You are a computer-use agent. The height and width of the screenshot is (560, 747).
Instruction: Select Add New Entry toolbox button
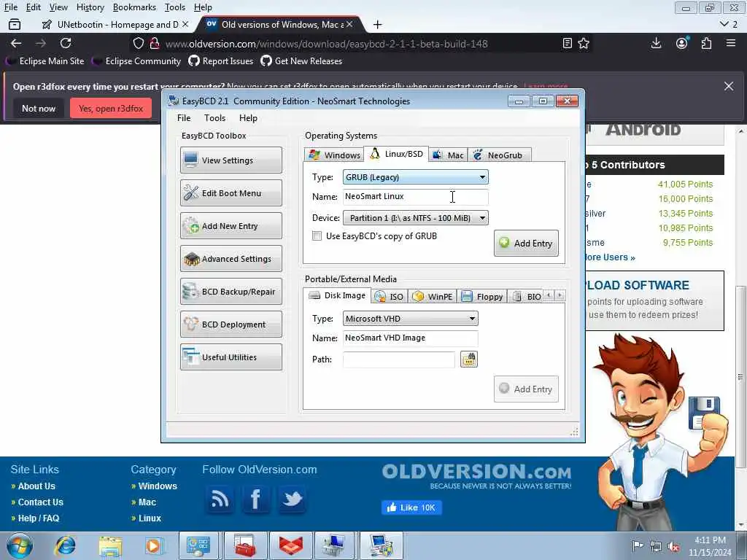231,226
